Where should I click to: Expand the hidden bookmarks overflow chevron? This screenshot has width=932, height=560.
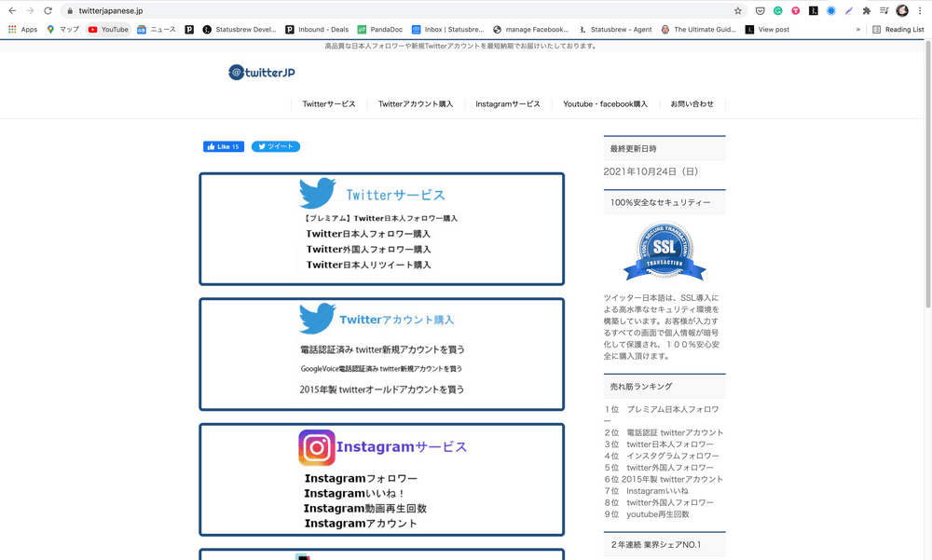pyautogui.click(x=858, y=30)
